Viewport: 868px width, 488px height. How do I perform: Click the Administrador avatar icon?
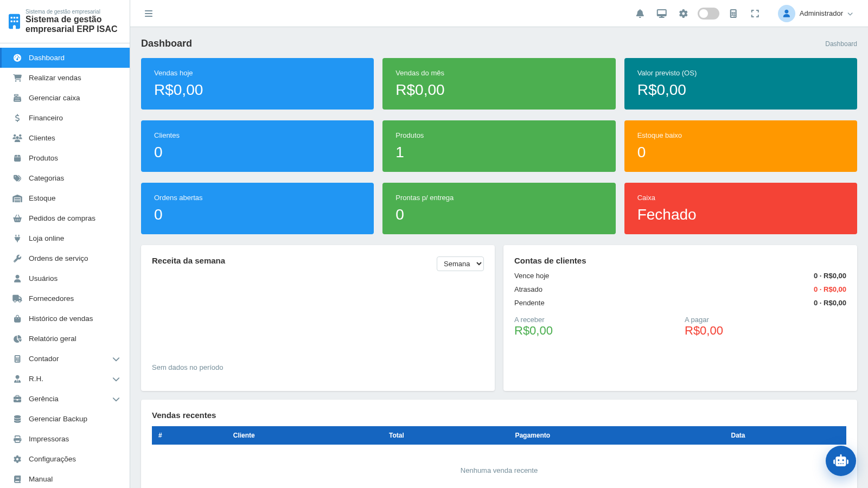[x=787, y=14]
